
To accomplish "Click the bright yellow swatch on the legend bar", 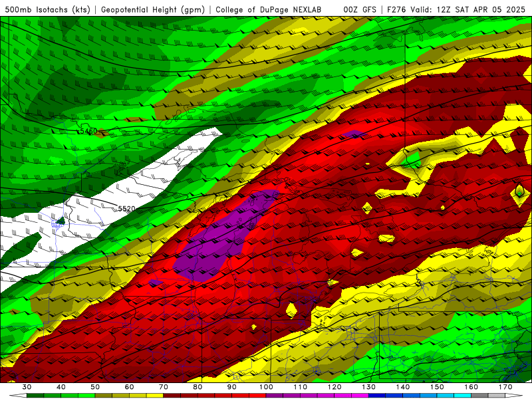I will point(155,396).
